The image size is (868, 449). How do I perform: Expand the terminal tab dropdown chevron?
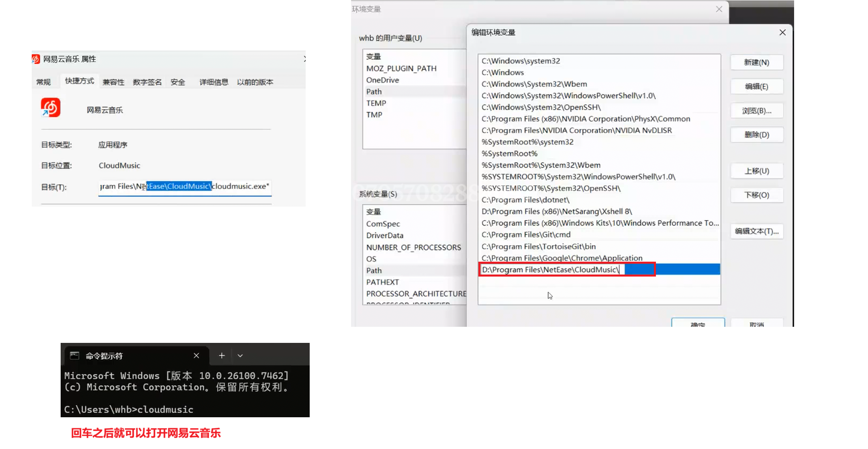[x=240, y=356]
